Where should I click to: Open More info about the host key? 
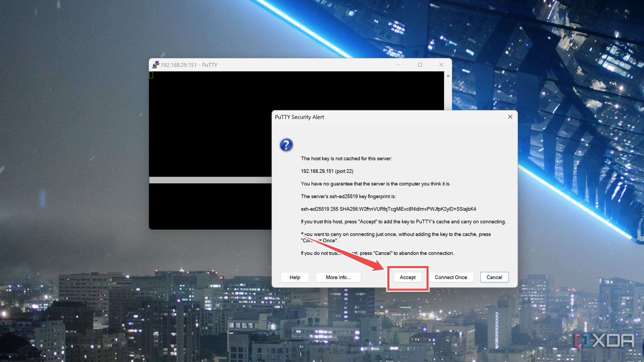[338, 277]
